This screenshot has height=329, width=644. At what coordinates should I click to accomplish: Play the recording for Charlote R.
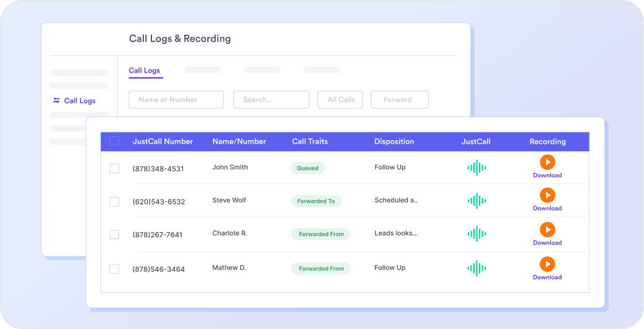tap(547, 230)
